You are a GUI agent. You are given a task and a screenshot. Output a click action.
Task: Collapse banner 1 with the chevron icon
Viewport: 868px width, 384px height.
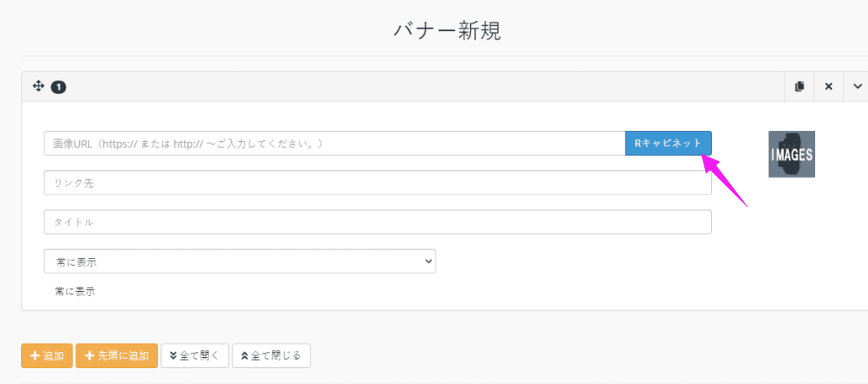point(857,86)
